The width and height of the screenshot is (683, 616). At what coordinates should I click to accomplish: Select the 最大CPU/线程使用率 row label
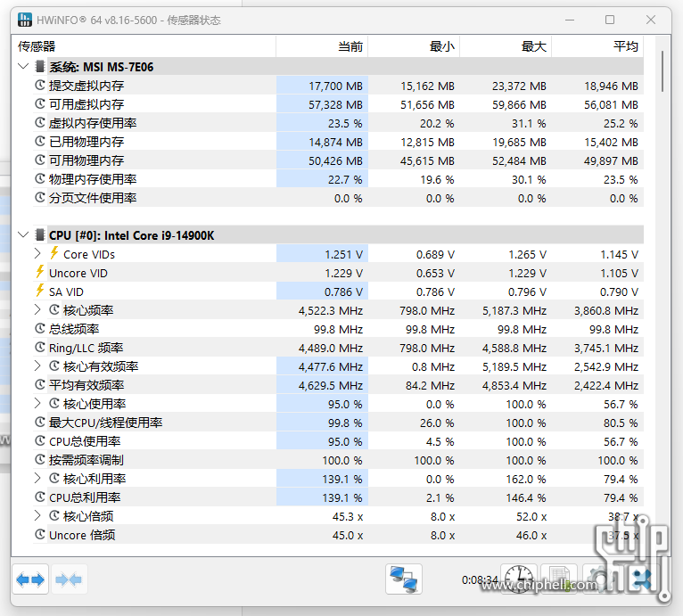pyautogui.click(x=105, y=423)
